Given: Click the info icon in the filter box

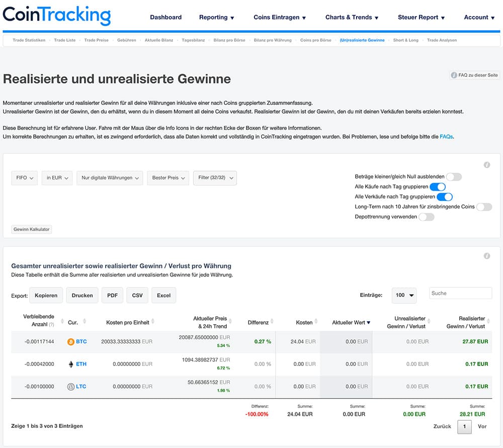Looking at the screenshot, I should click(x=486, y=165).
